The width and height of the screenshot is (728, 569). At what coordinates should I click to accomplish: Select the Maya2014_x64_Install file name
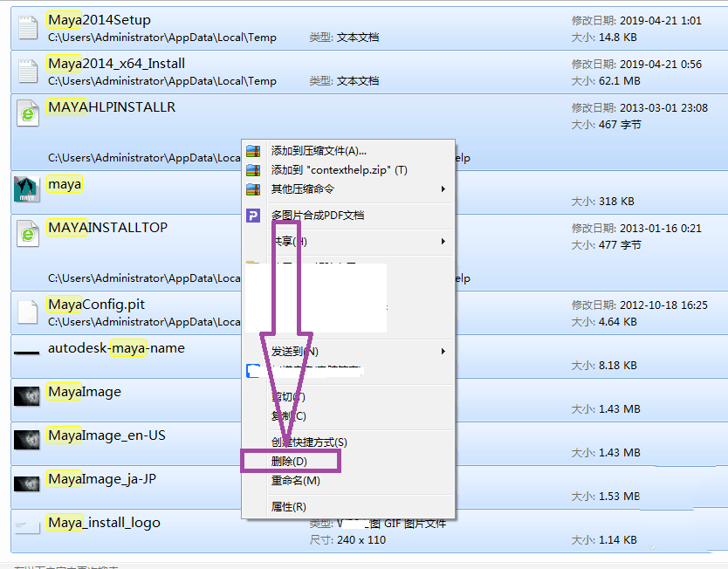117,64
